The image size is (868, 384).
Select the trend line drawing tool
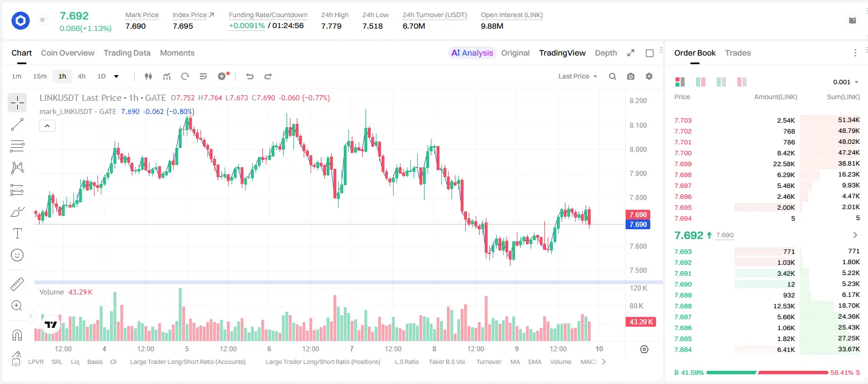click(17, 124)
